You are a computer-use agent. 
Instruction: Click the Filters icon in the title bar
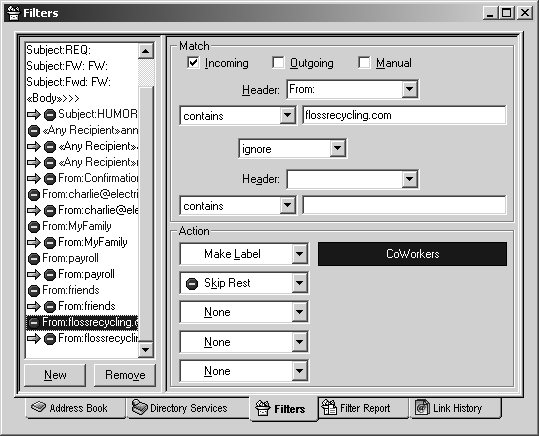tap(13, 13)
